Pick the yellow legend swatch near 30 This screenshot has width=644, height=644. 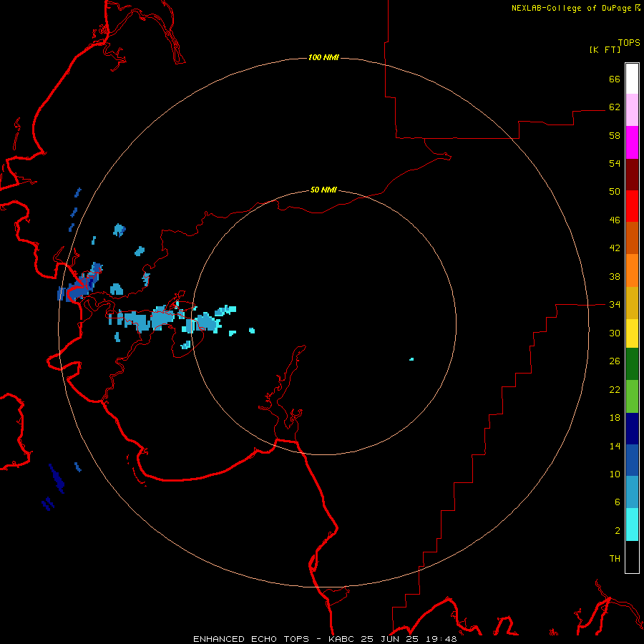click(632, 333)
